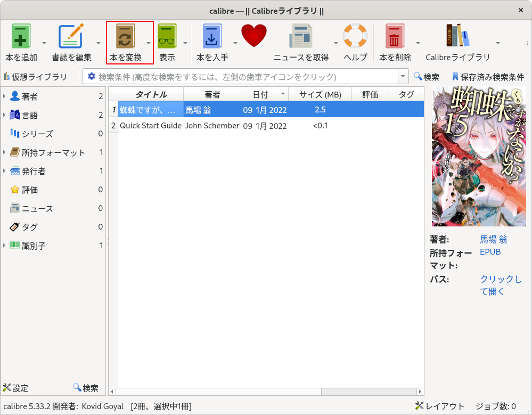532x415 pixels.
Task: Click the 検索 button next to the search field
Action: 427,77
